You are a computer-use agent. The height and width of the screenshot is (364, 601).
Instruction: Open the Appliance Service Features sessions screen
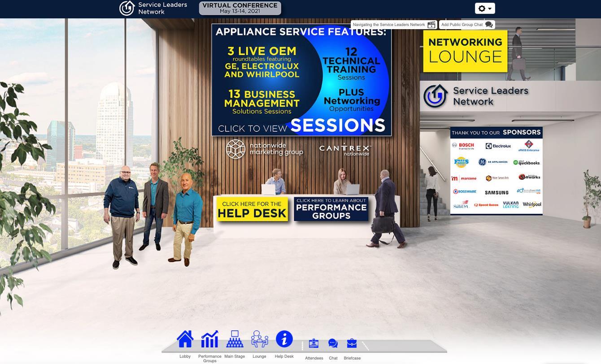(301, 80)
